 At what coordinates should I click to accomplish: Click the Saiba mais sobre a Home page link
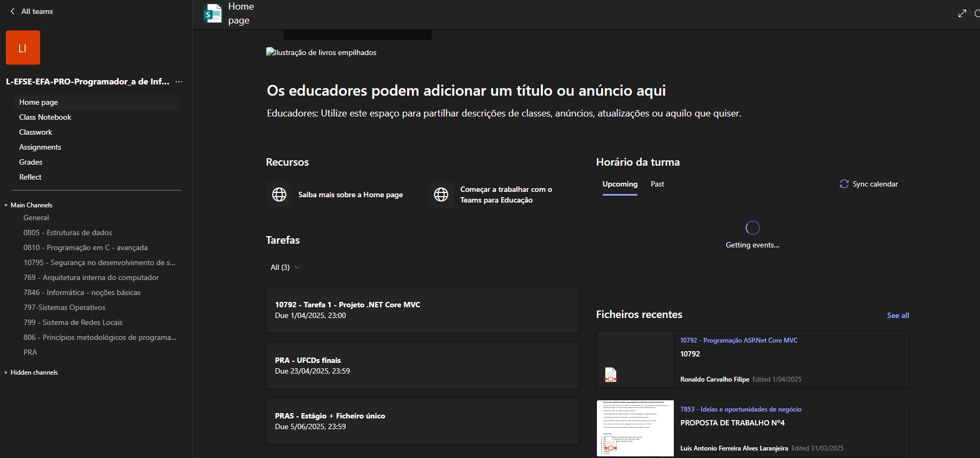click(351, 195)
